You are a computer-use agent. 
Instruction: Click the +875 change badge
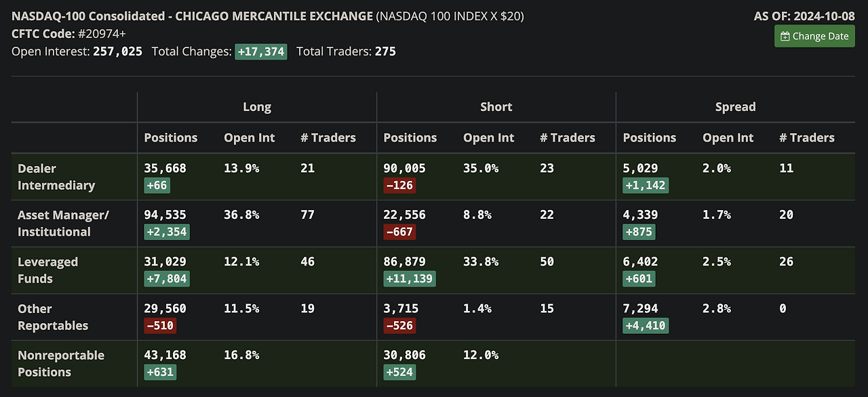tap(639, 232)
